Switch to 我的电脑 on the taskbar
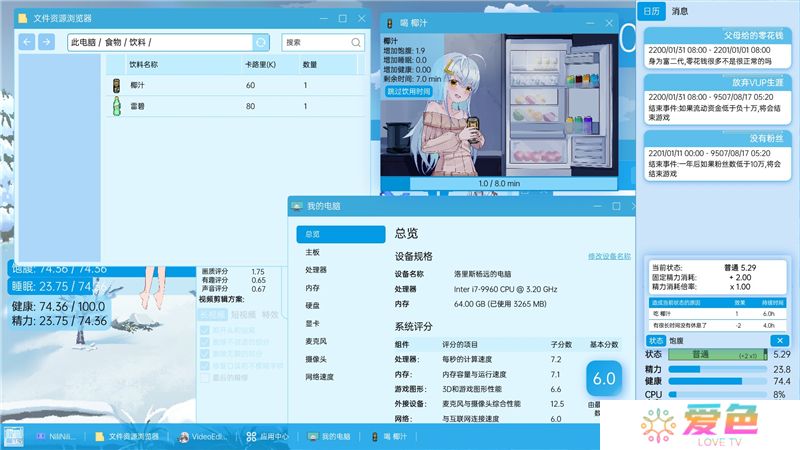 [329, 437]
